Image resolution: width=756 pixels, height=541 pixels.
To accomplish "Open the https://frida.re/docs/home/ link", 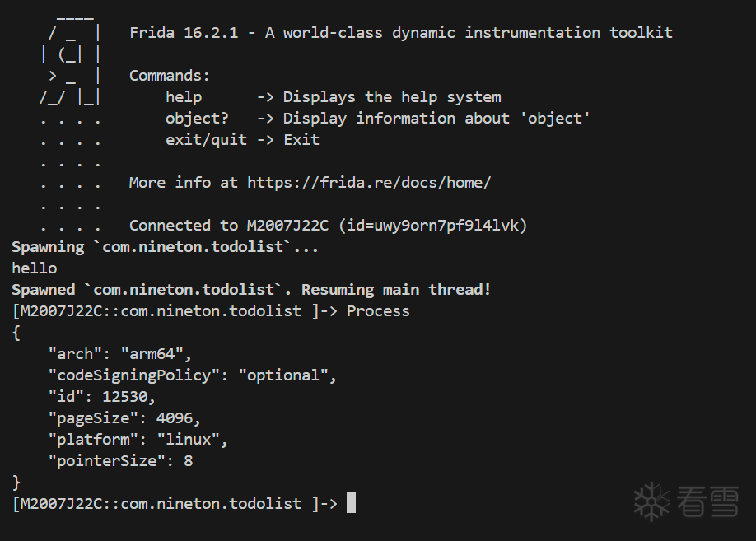I will pyautogui.click(x=369, y=183).
